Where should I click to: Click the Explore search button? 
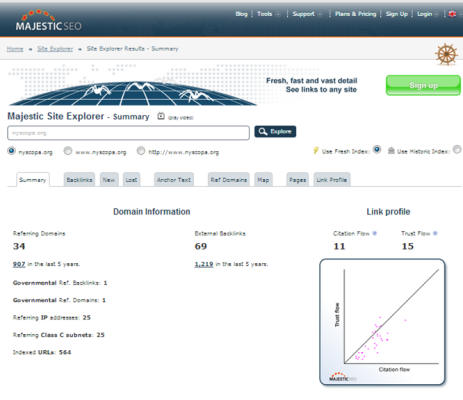[275, 132]
